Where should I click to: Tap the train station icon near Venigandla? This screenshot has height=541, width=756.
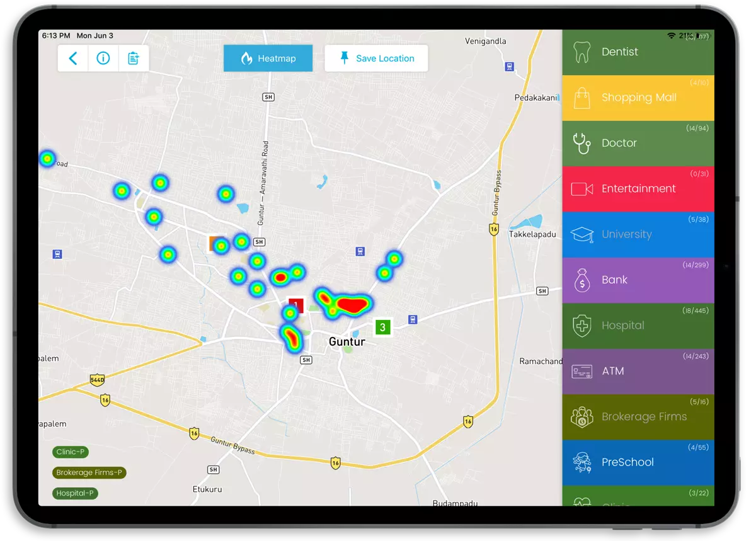pos(508,66)
